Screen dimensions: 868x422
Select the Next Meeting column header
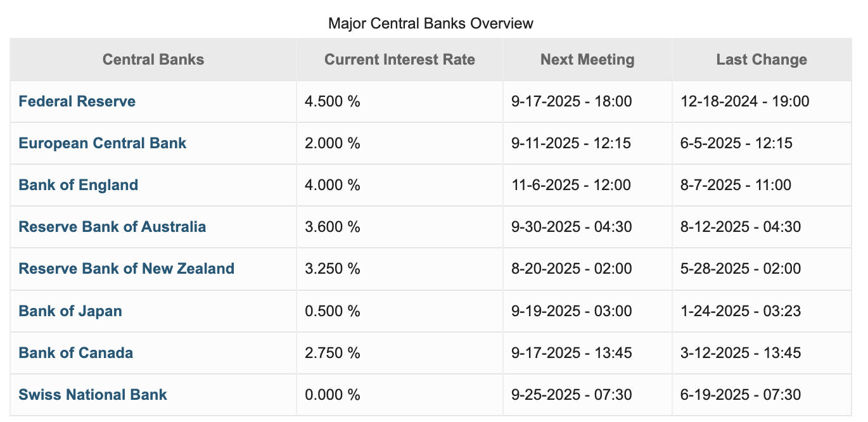click(x=587, y=60)
